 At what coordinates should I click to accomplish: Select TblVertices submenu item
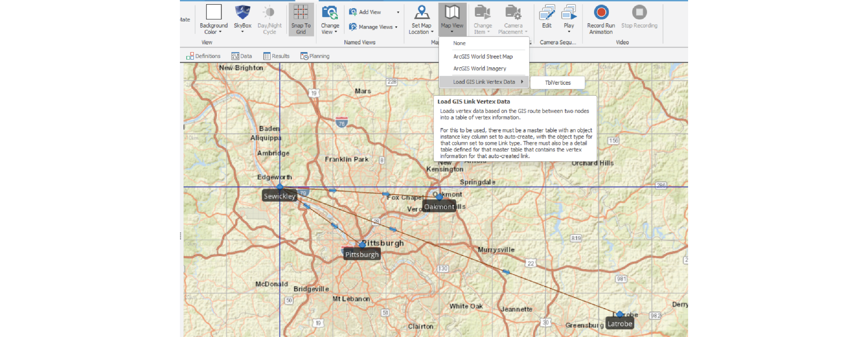[x=557, y=83]
